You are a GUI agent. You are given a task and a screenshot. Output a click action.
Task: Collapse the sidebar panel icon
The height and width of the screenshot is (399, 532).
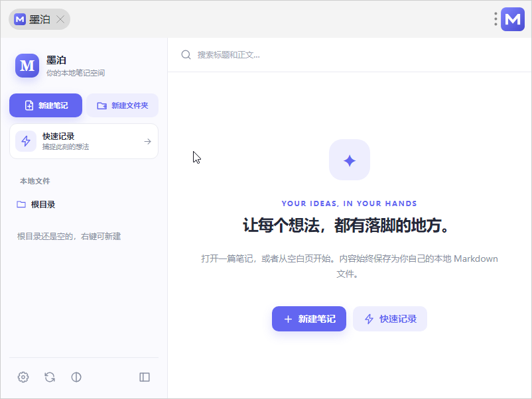(145, 377)
